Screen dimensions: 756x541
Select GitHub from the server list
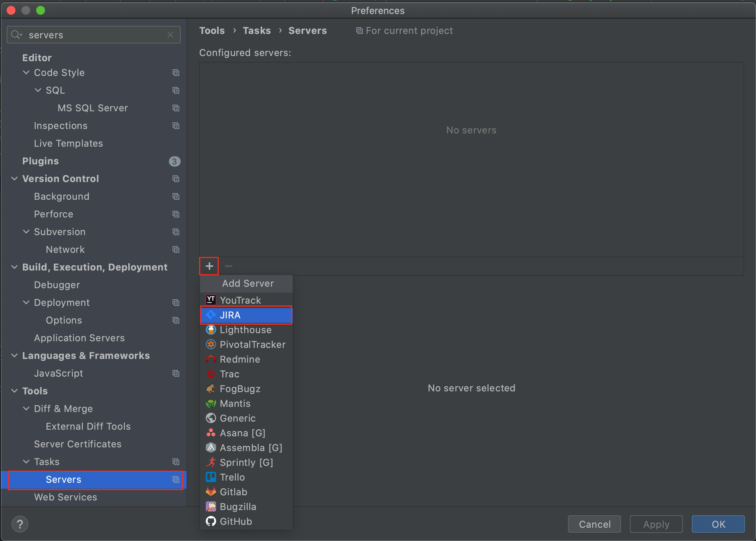[236, 521]
